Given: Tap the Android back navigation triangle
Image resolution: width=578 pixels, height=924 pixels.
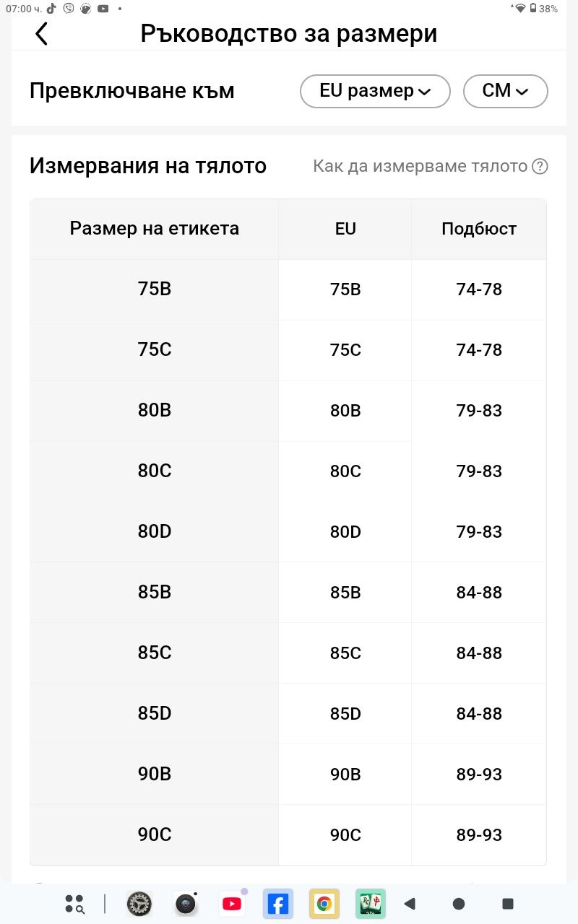Looking at the screenshot, I should (x=410, y=904).
